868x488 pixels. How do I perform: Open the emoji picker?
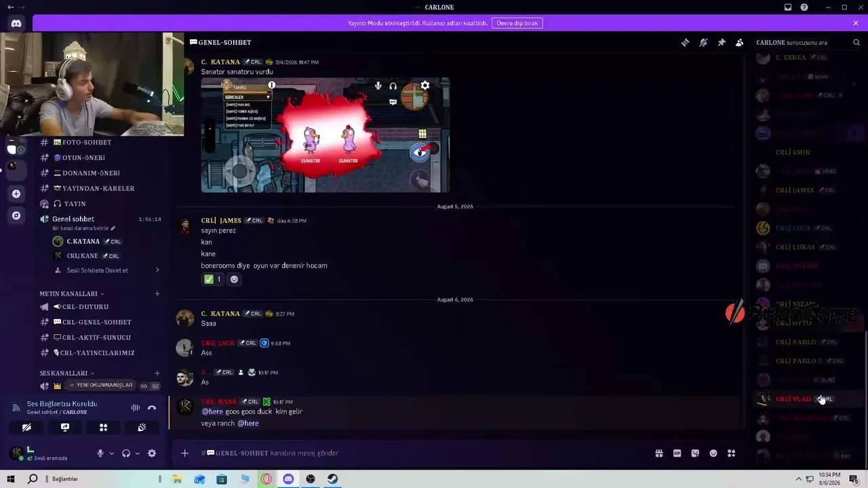[713, 453]
